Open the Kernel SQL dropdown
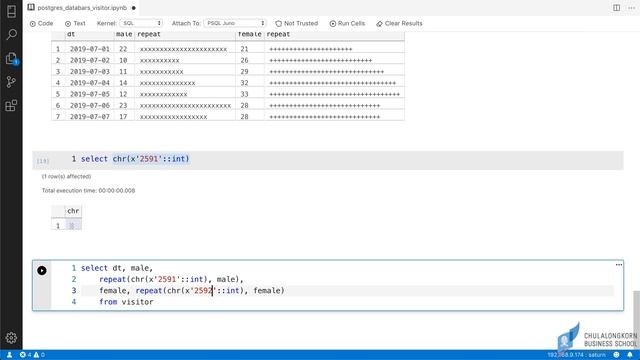Screen dimensions: 640x360 (141, 23)
